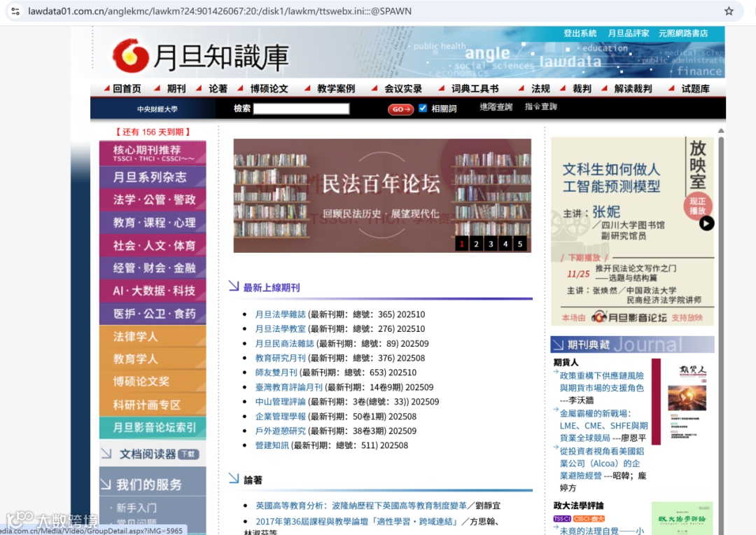Select AI·大数据·科技 sidebar category
This screenshot has width=756, height=535.
[153, 291]
